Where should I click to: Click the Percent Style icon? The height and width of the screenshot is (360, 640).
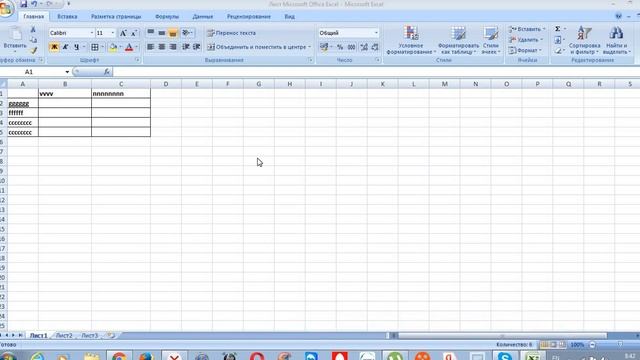tap(340, 47)
